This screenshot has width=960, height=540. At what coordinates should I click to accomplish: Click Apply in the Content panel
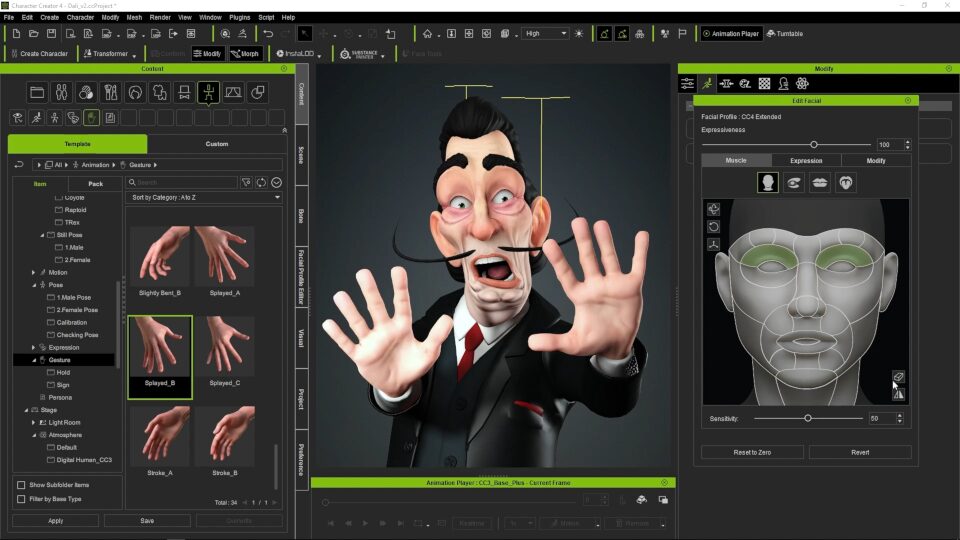point(55,521)
